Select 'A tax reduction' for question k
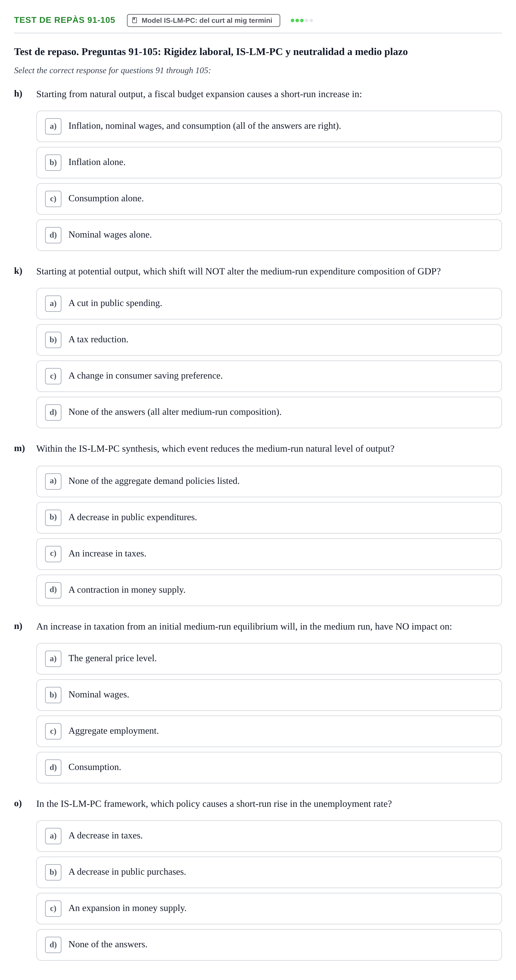 (x=269, y=340)
